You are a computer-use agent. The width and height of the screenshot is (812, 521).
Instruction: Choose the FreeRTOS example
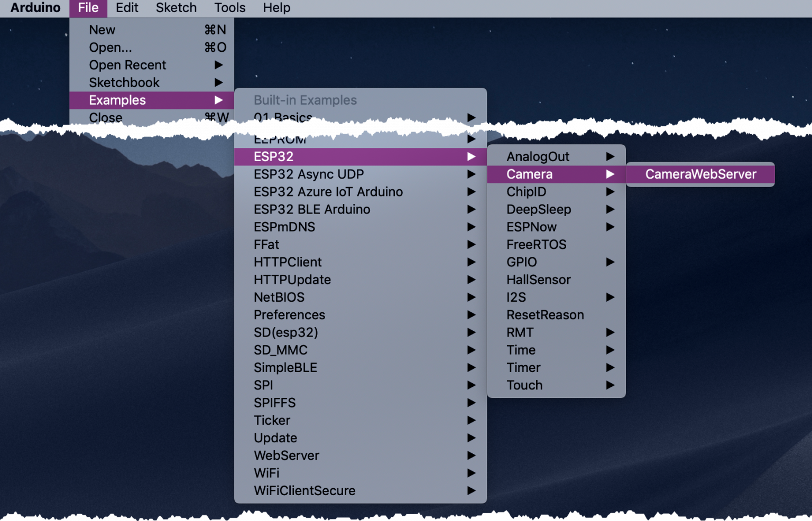[x=536, y=245]
